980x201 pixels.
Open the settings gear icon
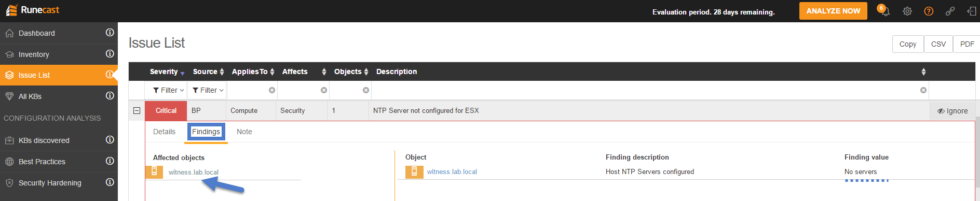pyautogui.click(x=907, y=11)
